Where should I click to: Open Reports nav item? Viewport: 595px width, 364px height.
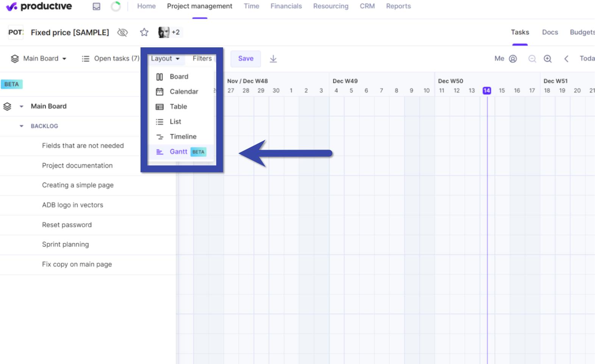pos(398,6)
